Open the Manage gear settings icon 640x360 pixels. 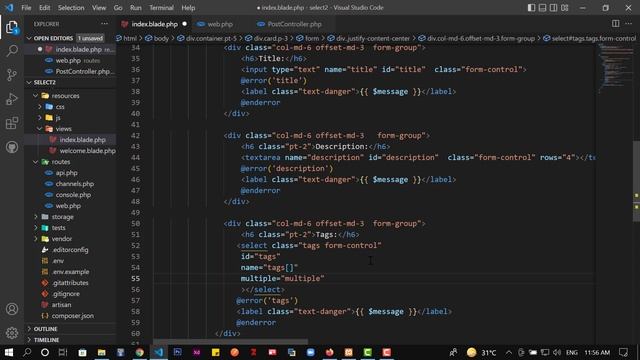point(12,333)
